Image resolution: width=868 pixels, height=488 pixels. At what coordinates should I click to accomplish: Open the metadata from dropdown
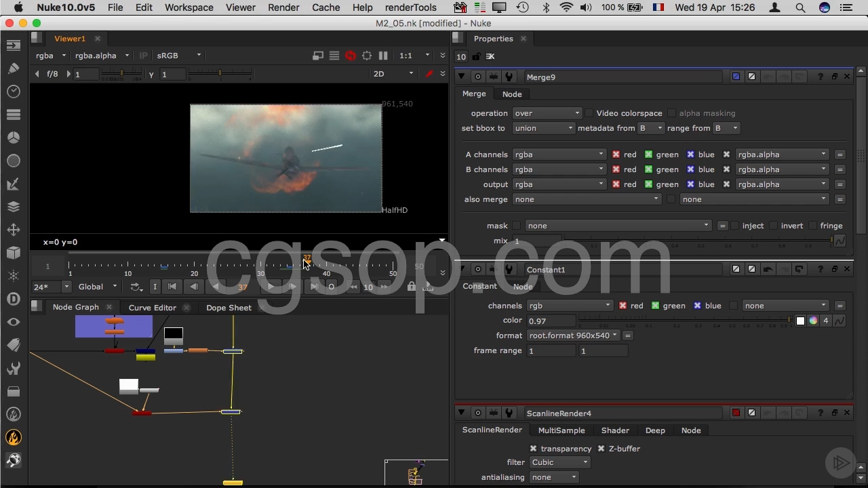click(x=650, y=128)
